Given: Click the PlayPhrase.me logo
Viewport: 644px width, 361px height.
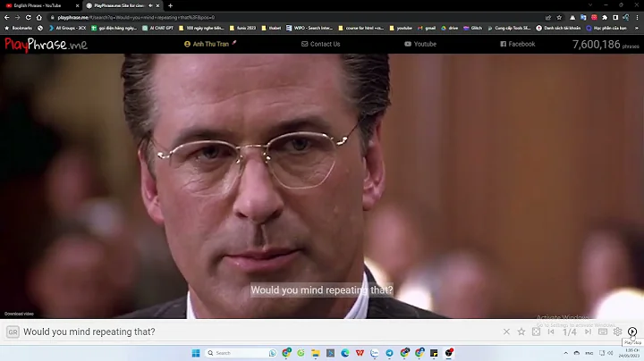Looking at the screenshot, I should [x=46, y=45].
